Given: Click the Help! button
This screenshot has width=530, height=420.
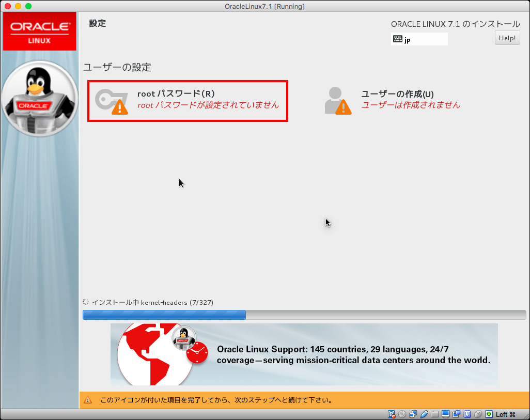Looking at the screenshot, I should point(507,38).
